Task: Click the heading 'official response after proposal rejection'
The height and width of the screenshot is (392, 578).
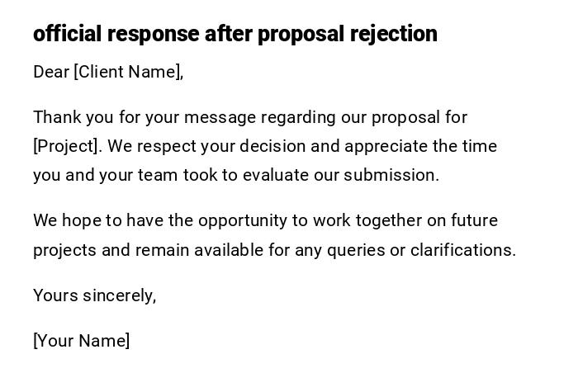Action: (x=235, y=34)
